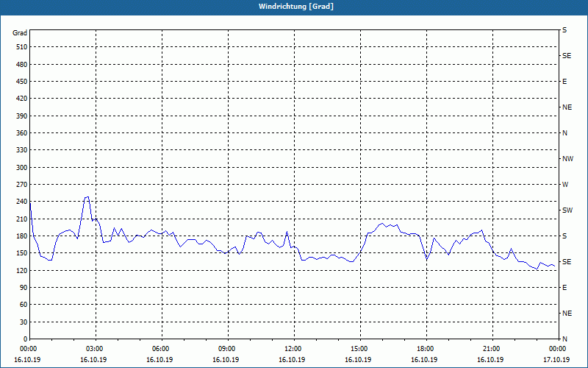This screenshot has width=588, height=368.
Task: Click the E compass label at 90 level
Action: [x=564, y=288]
